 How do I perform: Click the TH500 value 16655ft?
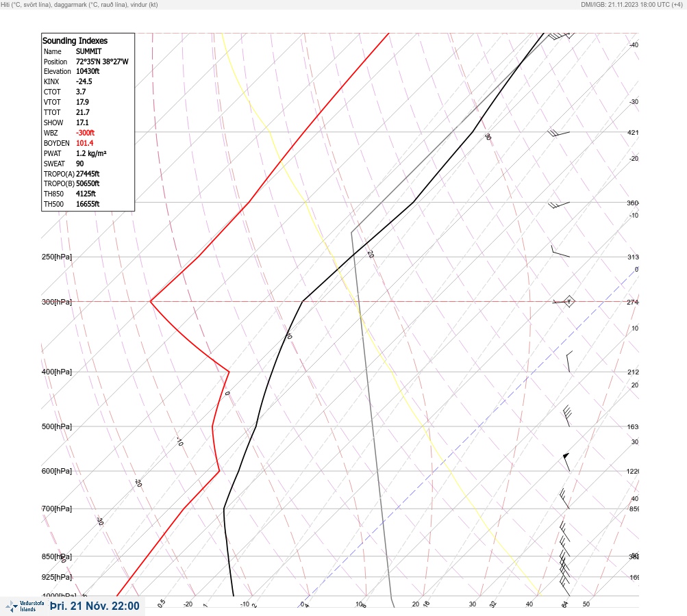(88, 204)
